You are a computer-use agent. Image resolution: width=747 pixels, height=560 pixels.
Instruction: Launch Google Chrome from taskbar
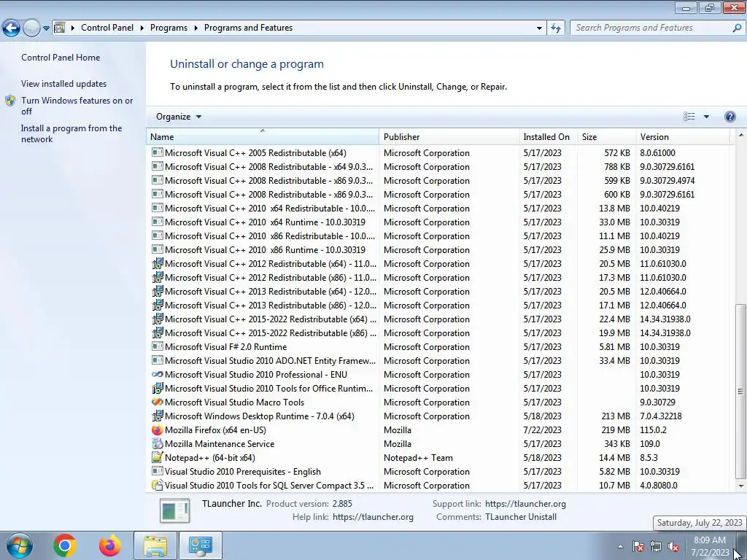(65, 545)
